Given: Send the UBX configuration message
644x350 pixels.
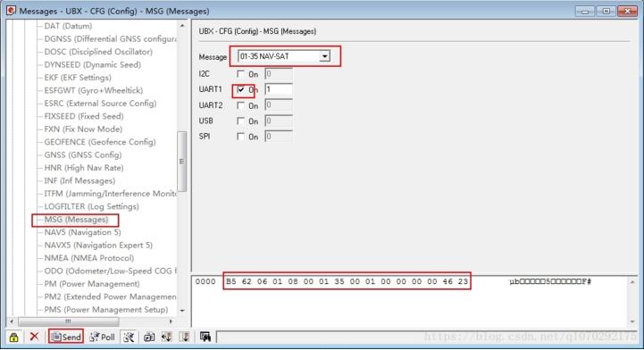Looking at the screenshot, I should pos(66,337).
